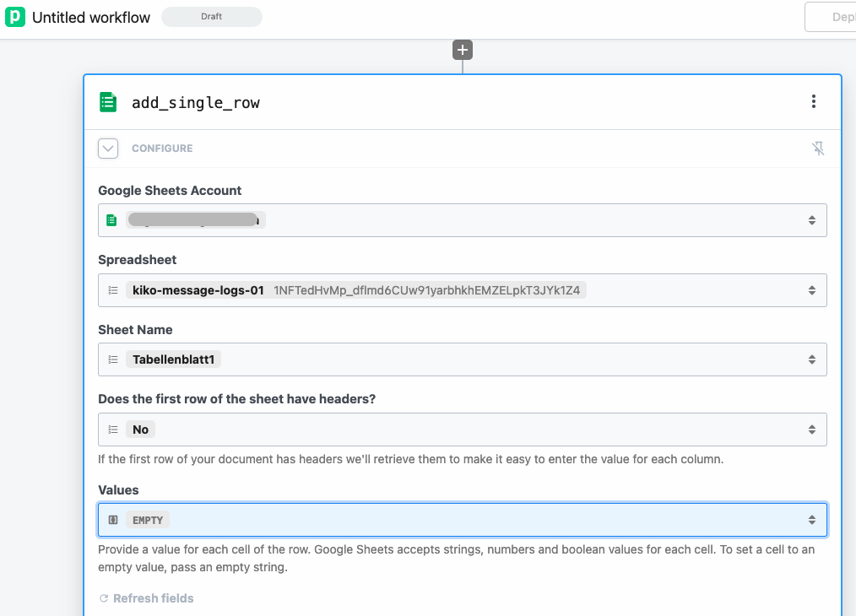The width and height of the screenshot is (856, 616).
Task: Click the Draft status badge
Action: click(212, 17)
